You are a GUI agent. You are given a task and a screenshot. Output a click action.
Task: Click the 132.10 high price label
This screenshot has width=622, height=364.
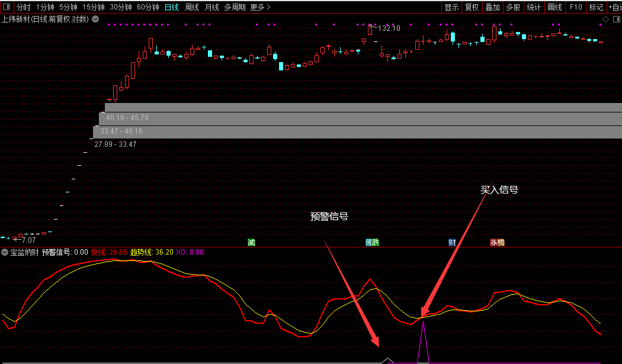point(389,28)
